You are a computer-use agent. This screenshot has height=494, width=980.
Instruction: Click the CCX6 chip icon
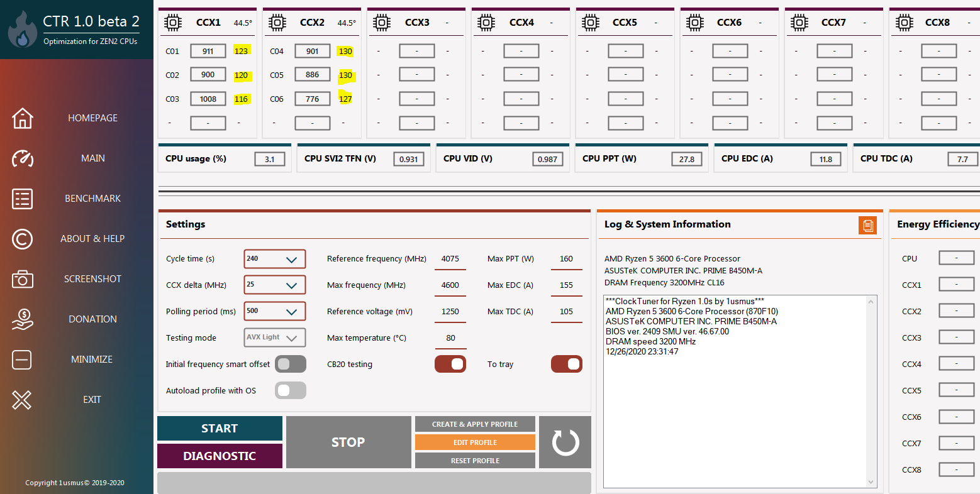coord(695,23)
